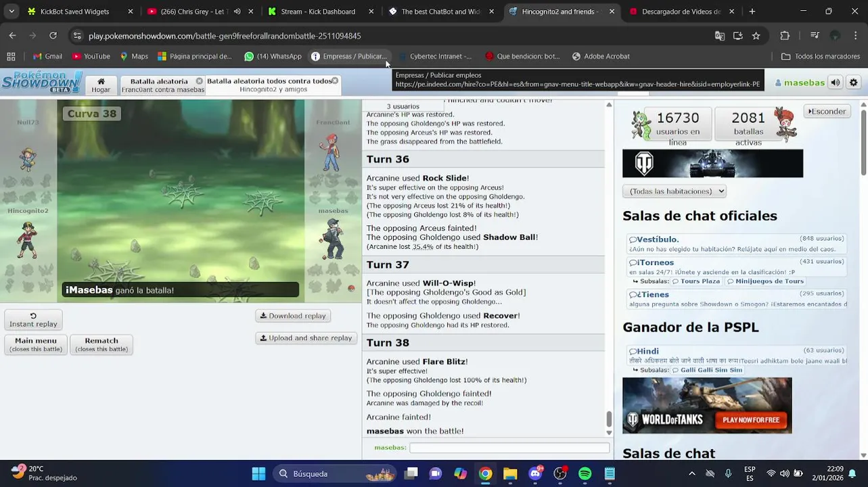Join the Vestíbulo chat room
This screenshot has height=487, width=868.
(x=737, y=244)
